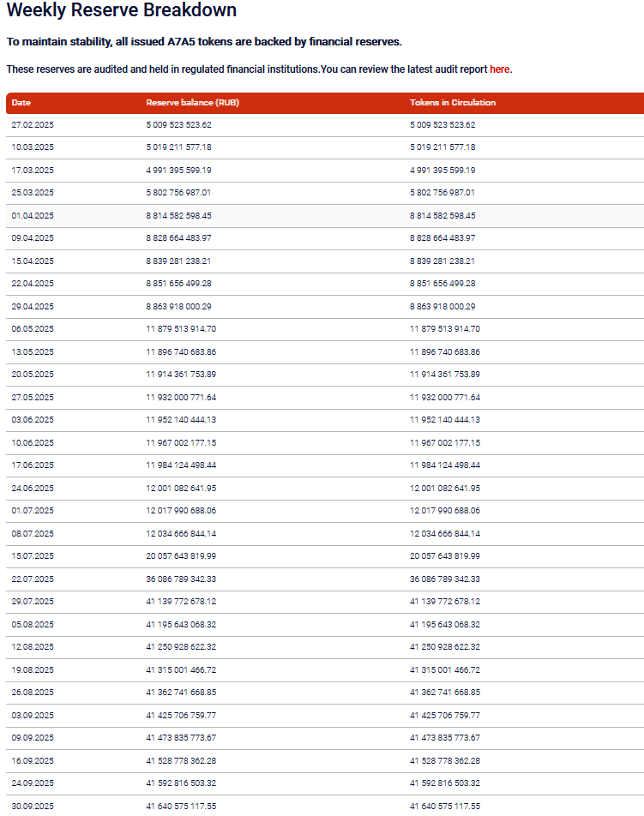This screenshot has width=644, height=816.
Task: Select the 26.08.2025 date cell
Action: coord(33,693)
